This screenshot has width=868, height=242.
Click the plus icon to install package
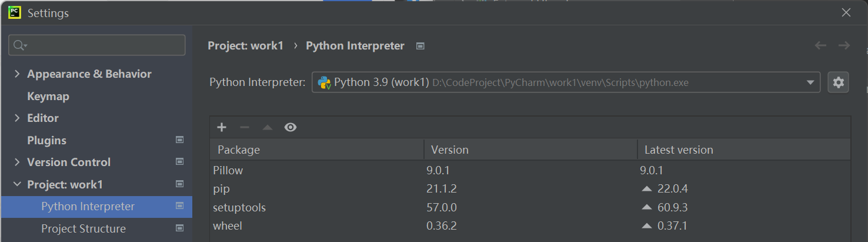(x=222, y=127)
